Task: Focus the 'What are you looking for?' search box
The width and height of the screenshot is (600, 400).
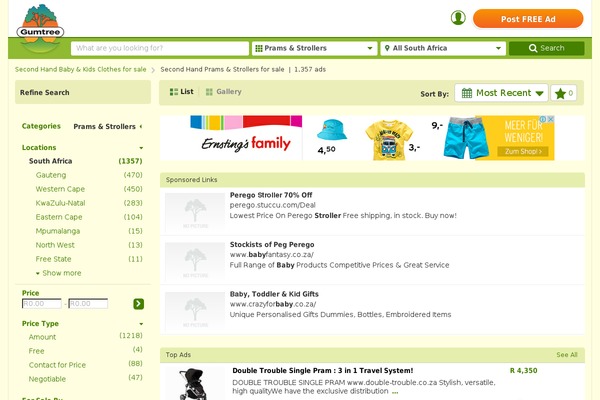Action: pos(160,48)
